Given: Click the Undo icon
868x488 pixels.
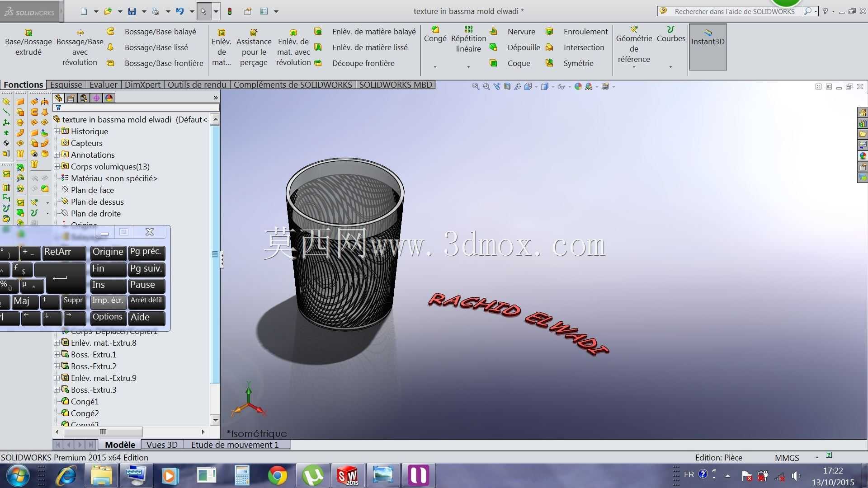Looking at the screenshot, I should click(x=180, y=11).
